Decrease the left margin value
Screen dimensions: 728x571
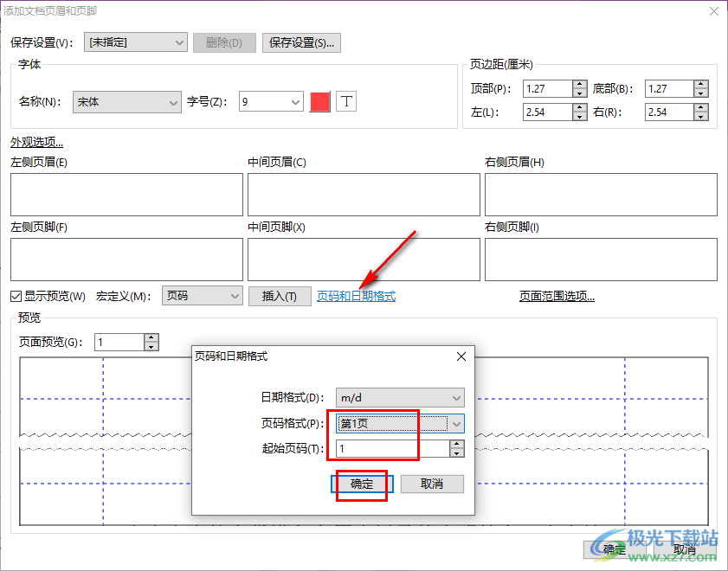(579, 117)
